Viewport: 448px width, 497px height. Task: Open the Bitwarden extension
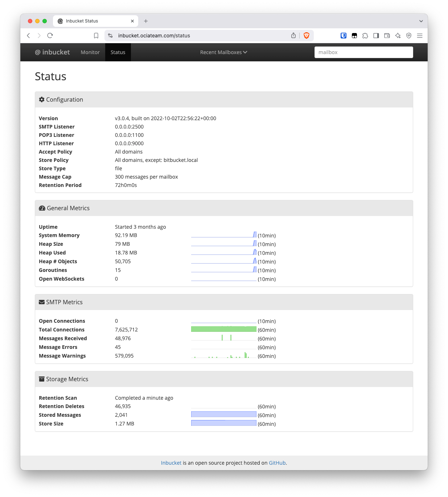point(343,36)
